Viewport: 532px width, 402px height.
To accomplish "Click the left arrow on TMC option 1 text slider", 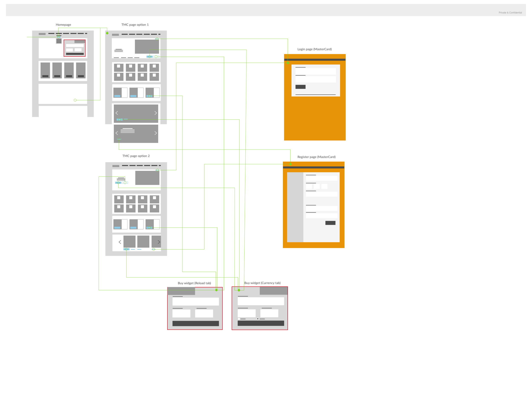I will [x=117, y=133].
